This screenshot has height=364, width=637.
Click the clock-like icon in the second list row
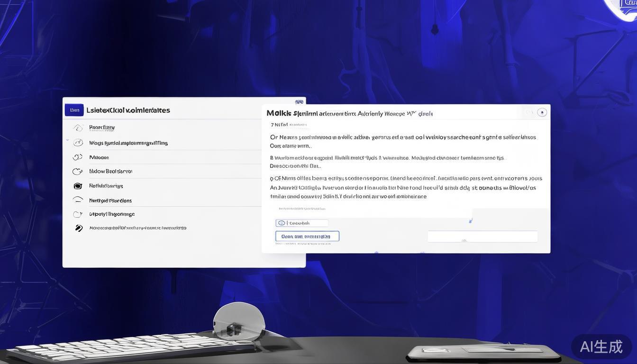pyautogui.click(x=78, y=143)
